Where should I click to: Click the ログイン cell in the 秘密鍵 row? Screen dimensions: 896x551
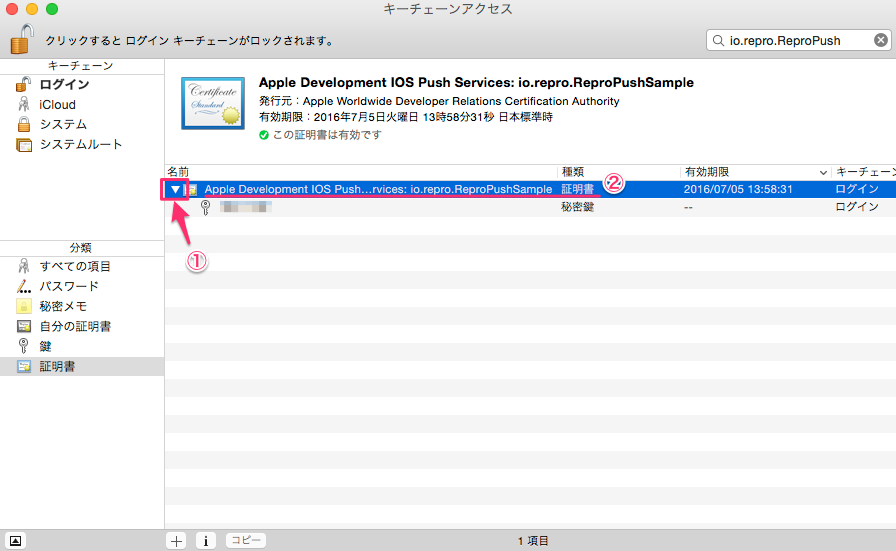coord(857,207)
